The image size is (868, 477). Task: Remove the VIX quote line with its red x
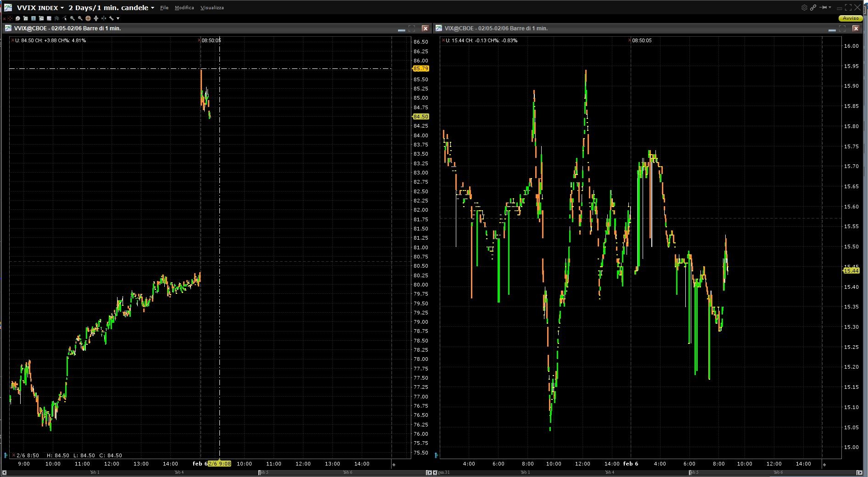pos(443,40)
